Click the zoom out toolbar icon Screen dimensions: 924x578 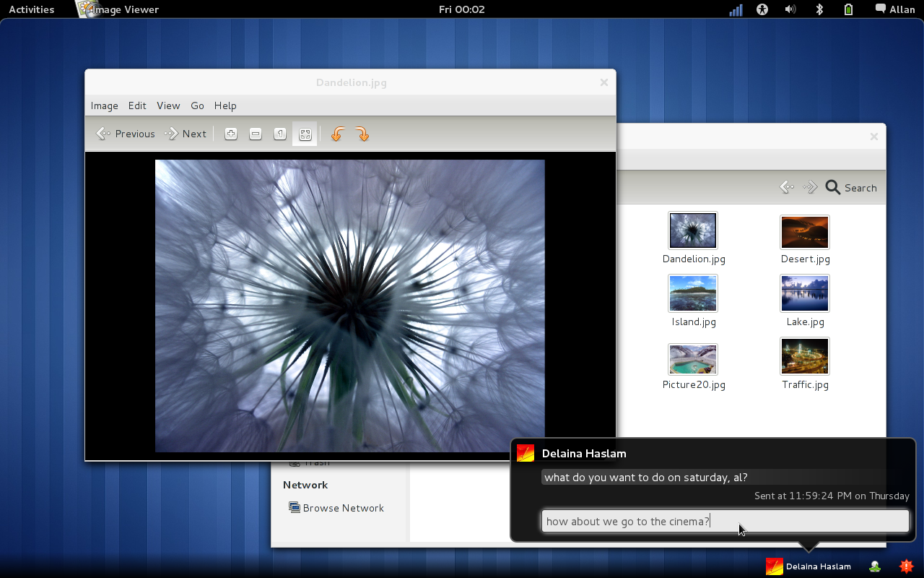[256, 134]
